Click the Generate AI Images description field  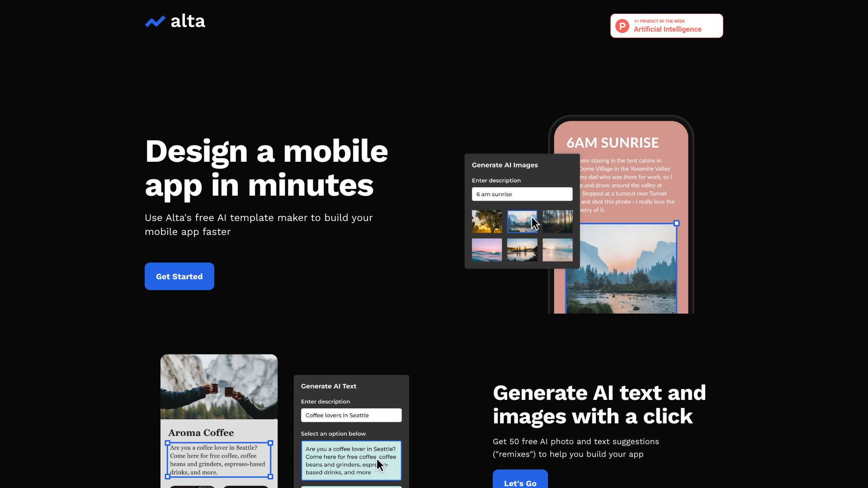click(x=522, y=194)
